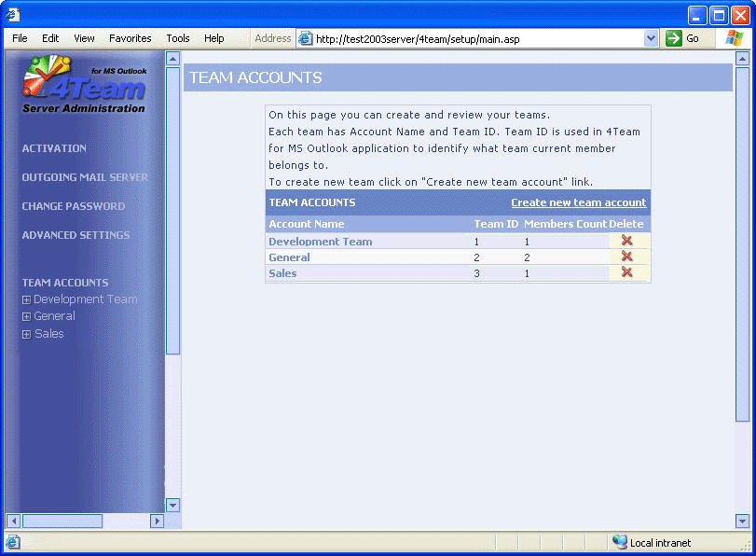Open Change Password page
Viewport: 756px width, 556px height.
coord(74,206)
